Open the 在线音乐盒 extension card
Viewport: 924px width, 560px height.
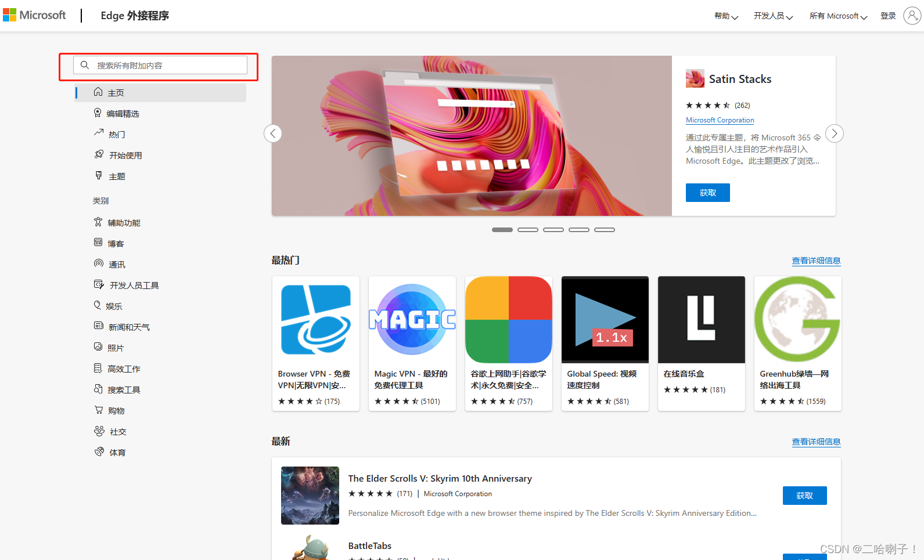click(702, 344)
